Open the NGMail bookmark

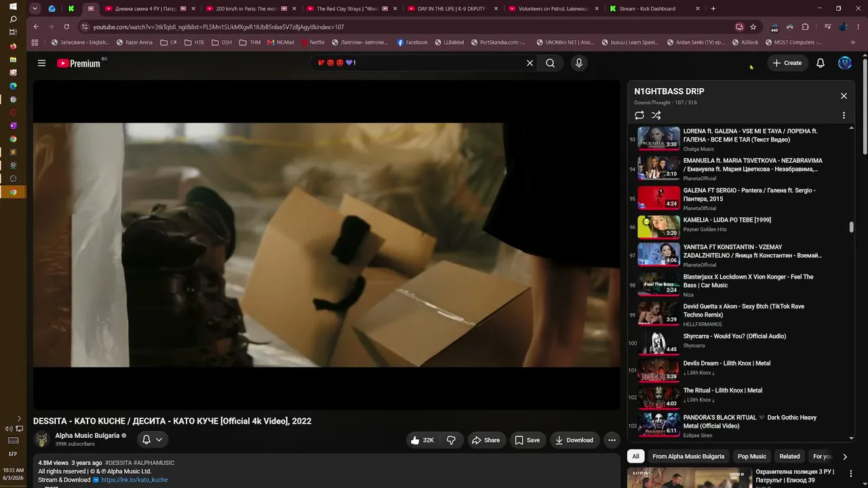[281, 42]
